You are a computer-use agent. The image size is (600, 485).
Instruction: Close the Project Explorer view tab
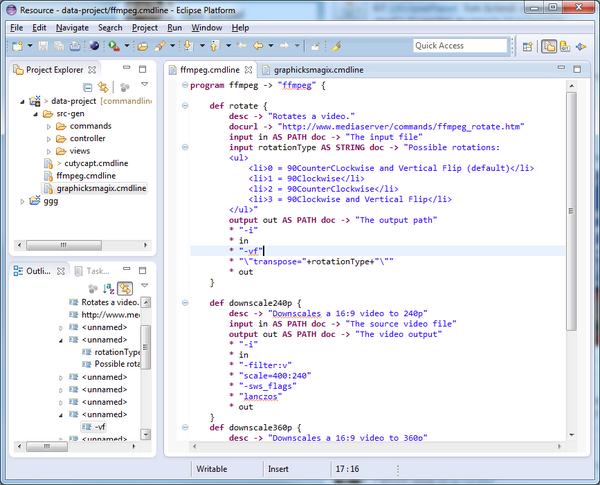(92, 70)
